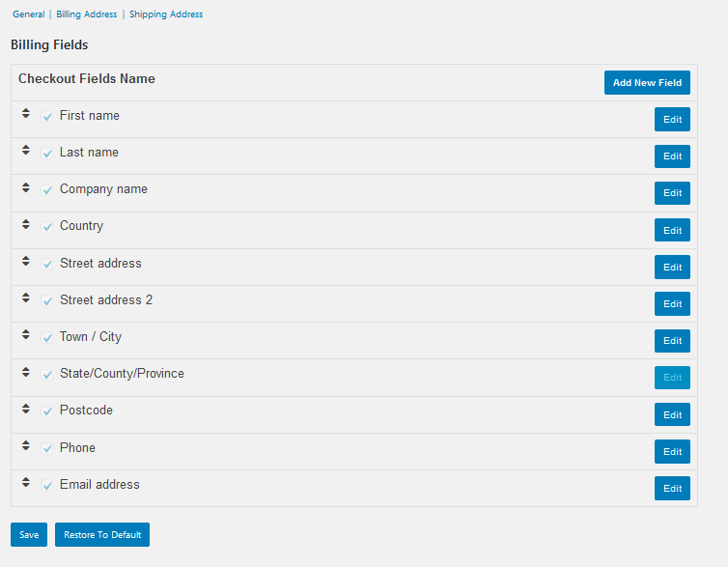The height and width of the screenshot is (567, 728).
Task: Click the sort handle for Last name
Action: pos(26,151)
